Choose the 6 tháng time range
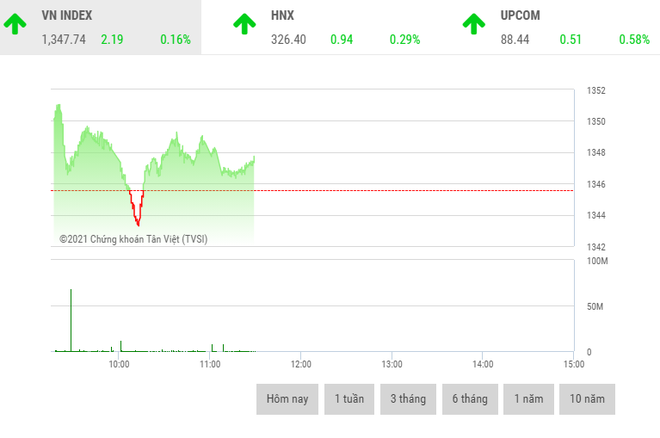This screenshot has height=438, width=660. click(470, 399)
